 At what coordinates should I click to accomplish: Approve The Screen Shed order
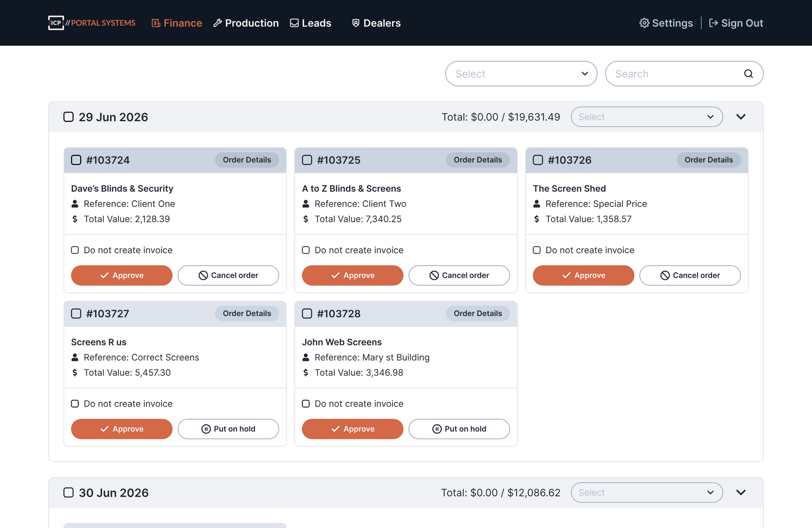click(x=584, y=276)
